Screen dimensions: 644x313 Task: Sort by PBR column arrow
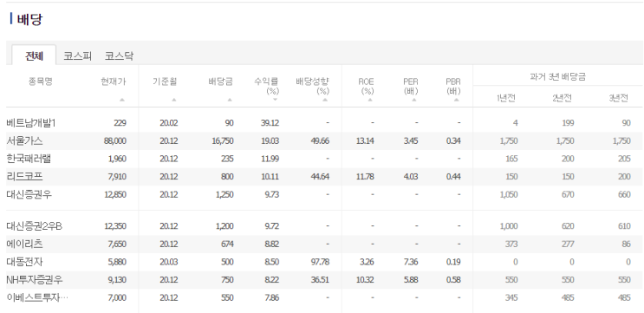click(456, 100)
